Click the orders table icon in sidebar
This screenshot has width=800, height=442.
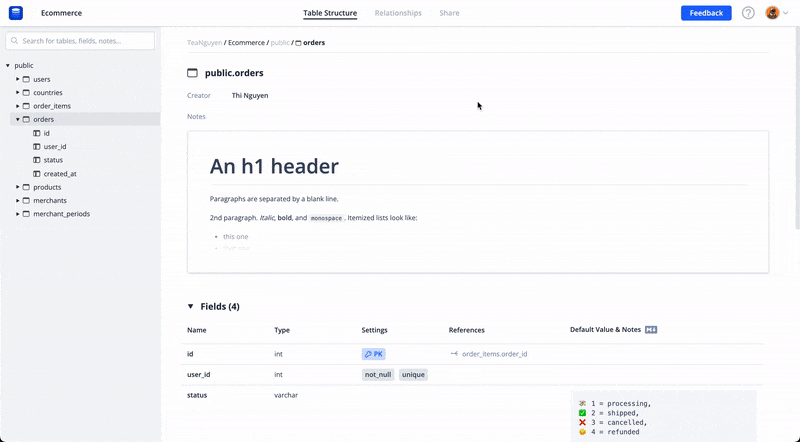click(26, 119)
